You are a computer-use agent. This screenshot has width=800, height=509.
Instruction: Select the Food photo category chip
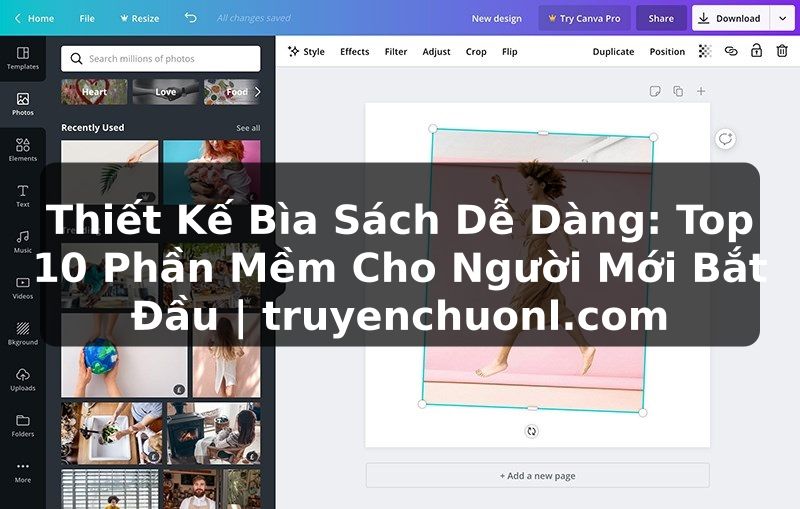click(231, 92)
